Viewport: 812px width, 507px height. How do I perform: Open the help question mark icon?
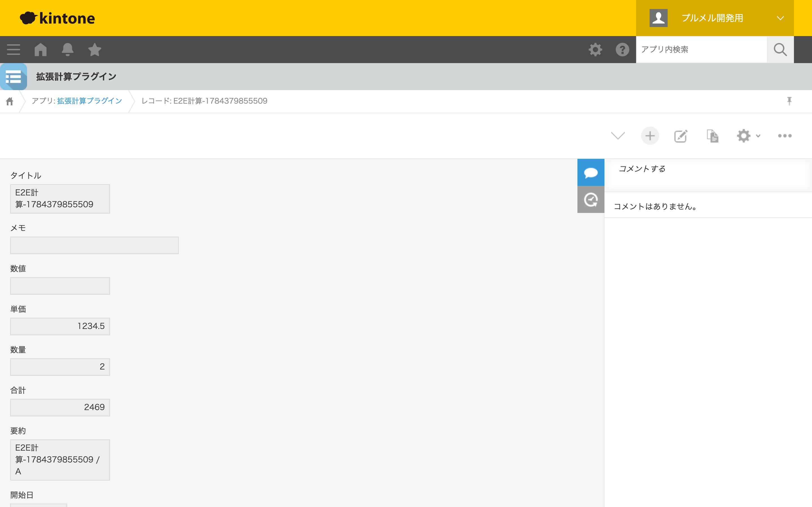623,50
